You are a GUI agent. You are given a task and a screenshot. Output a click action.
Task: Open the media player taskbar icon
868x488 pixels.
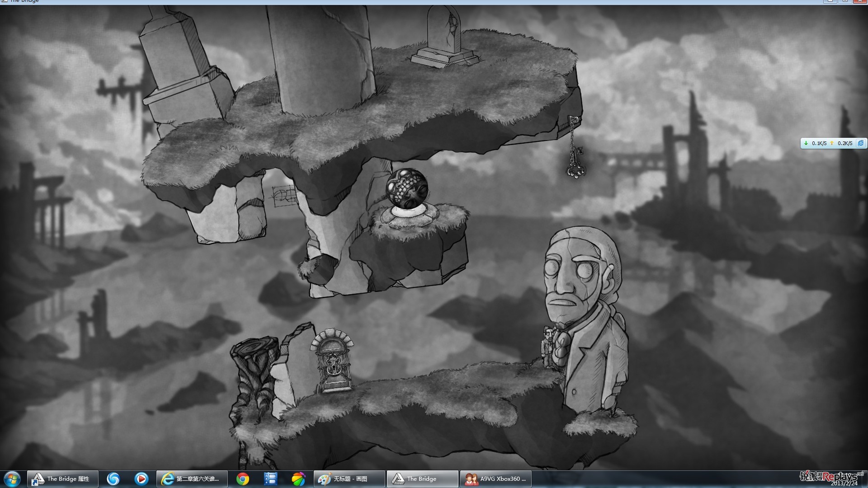click(142, 479)
